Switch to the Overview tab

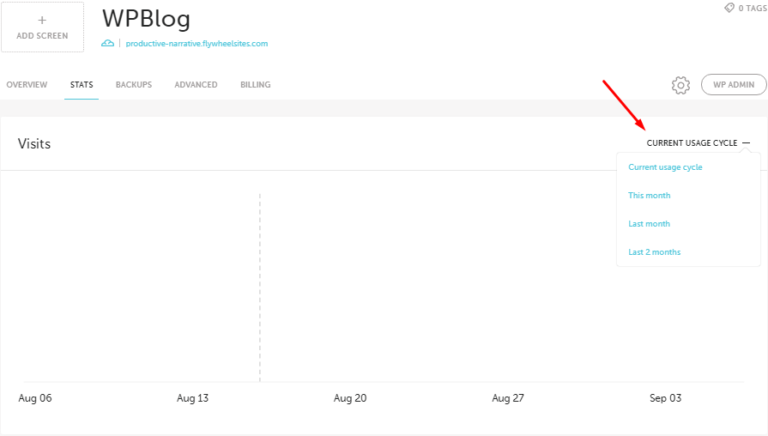point(27,85)
